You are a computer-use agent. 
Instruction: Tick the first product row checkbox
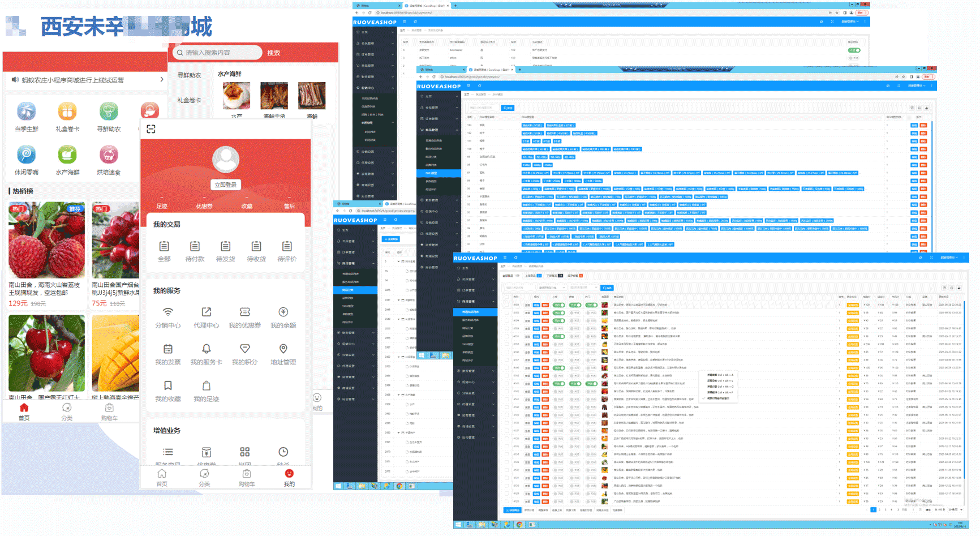pos(506,305)
